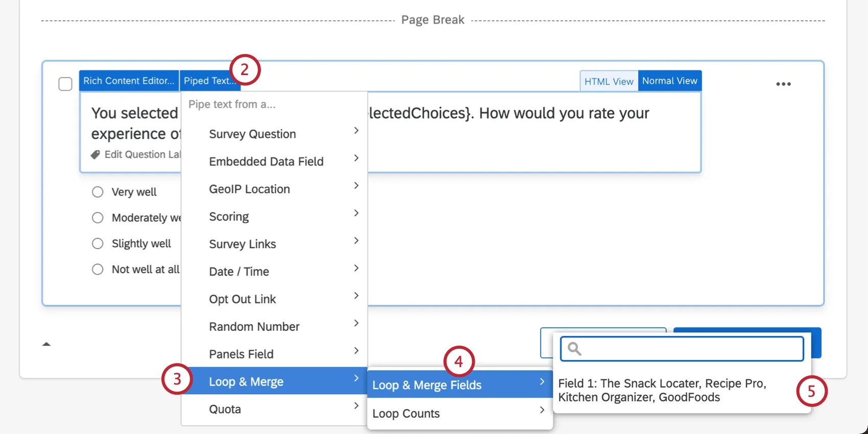Collapse the question block using the arrow

pyautogui.click(x=46, y=344)
